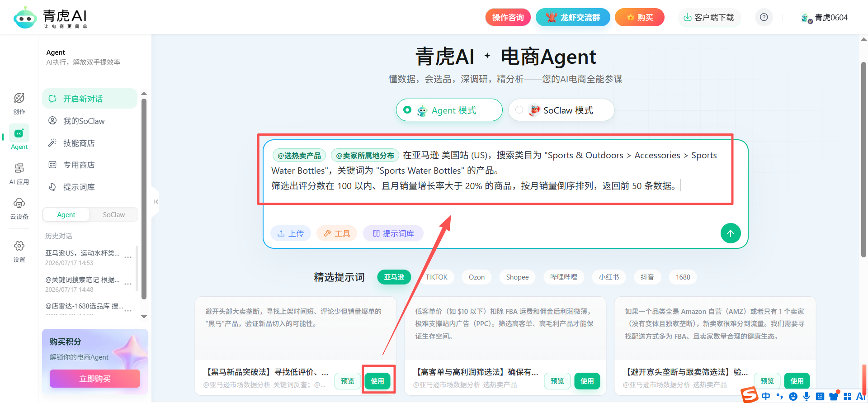Use the 黑马新品突破法 prompt
The height and width of the screenshot is (403, 868).
[377, 381]
